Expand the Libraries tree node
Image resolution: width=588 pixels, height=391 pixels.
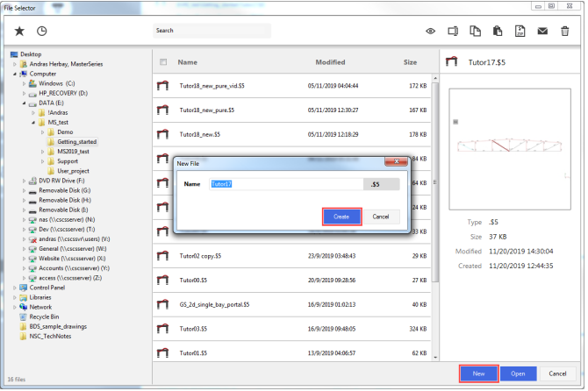click(x=15, y=297)
